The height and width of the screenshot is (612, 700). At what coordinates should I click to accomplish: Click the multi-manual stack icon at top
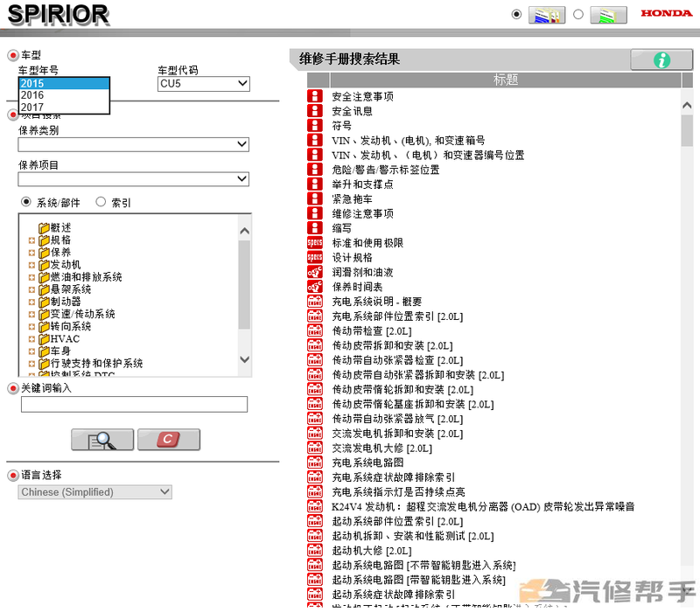[x=547, y=14]
